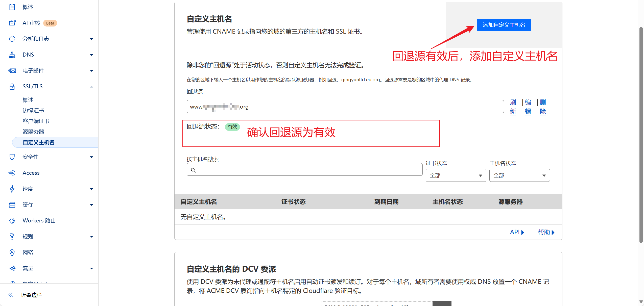Click the 缓存 storage icon
The image size is (644, 306).
pyautogui.click(x=12, y=205)
